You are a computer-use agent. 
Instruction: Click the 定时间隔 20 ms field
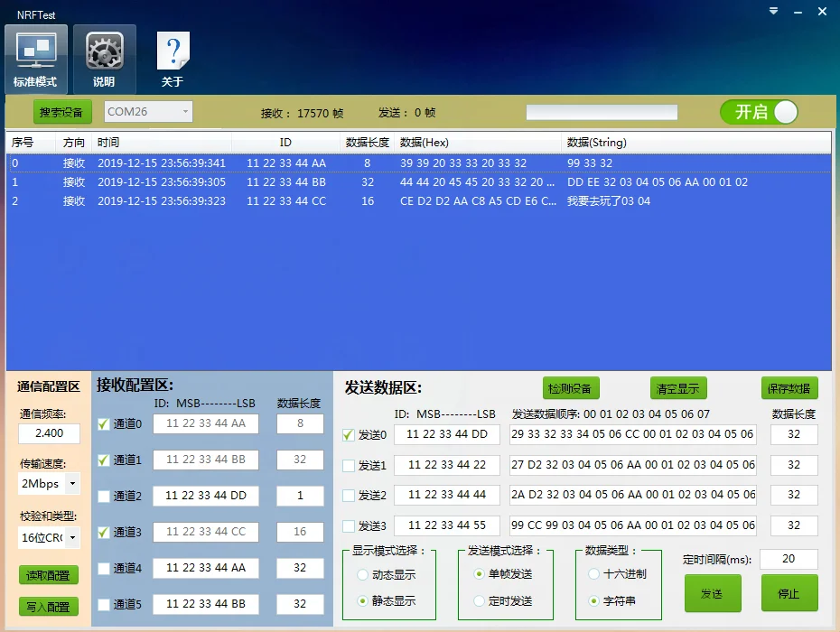(789, 559)
